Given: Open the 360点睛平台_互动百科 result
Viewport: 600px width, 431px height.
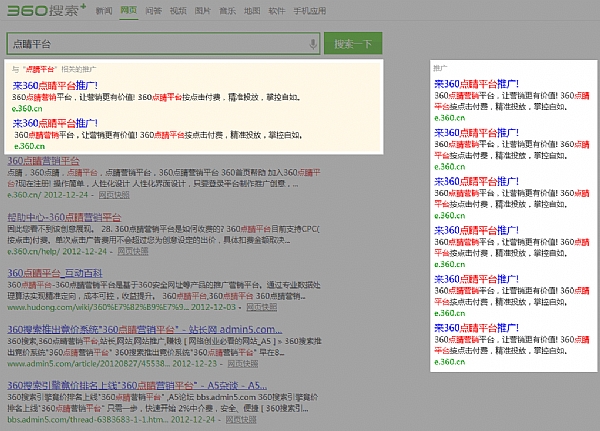Looking at the screenshot, I should point(54,272).
